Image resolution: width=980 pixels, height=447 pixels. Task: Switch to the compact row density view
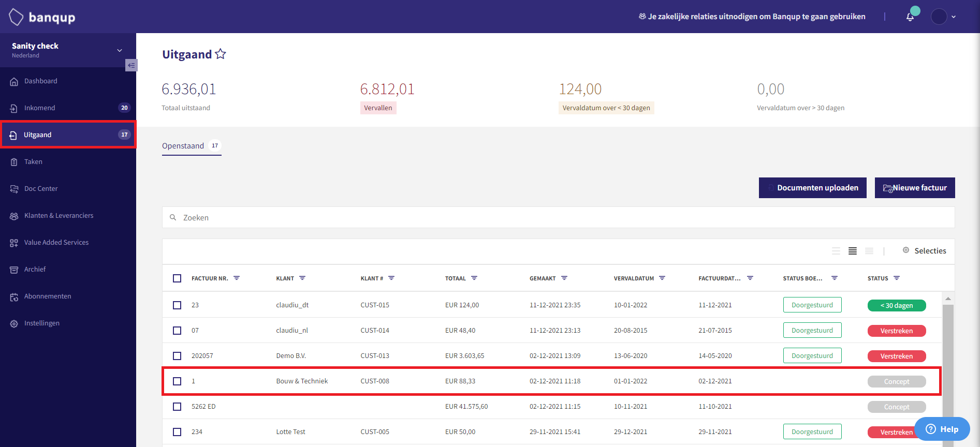point(869,251)
